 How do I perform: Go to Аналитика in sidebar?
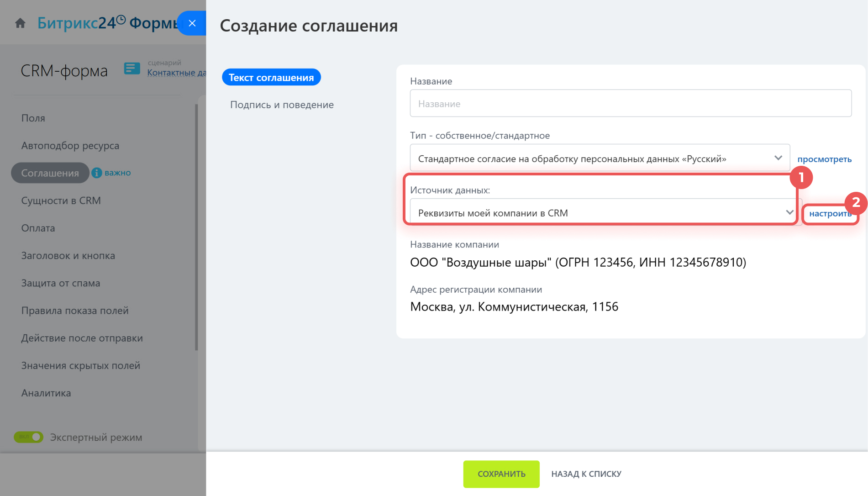point(46,393)
